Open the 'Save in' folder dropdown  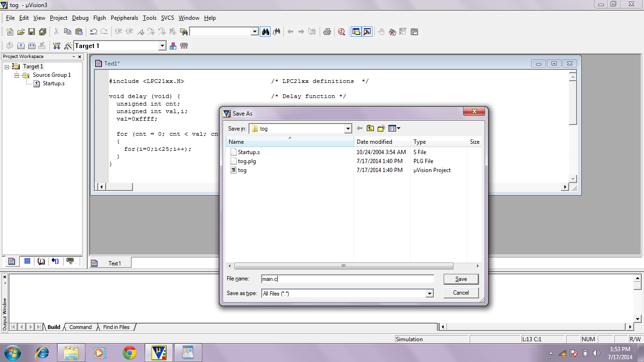coord(348,128)
